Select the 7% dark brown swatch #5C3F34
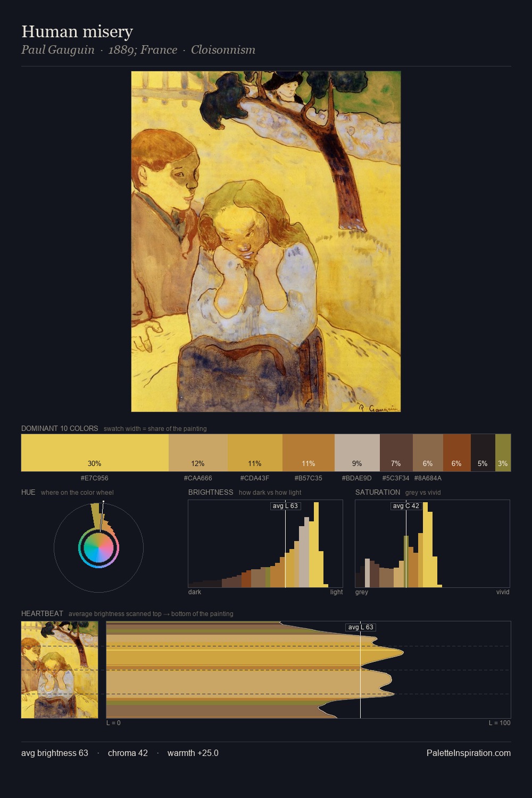Viewport: 532px width, 798px height. click(x=396, y=453)
